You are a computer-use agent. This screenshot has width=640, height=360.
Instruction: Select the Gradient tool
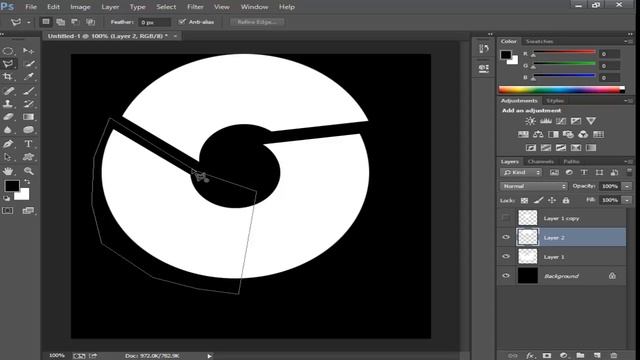click(x=28, y=117)
